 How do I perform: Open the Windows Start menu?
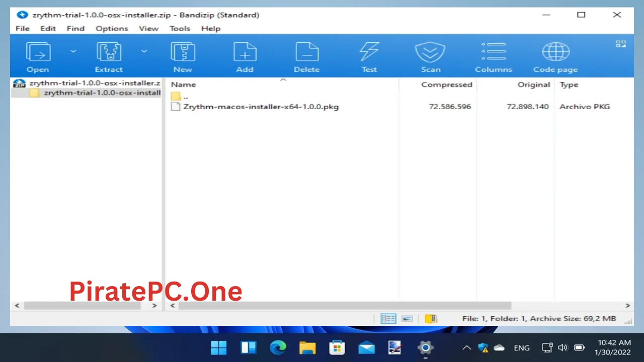tap(219, 347)
